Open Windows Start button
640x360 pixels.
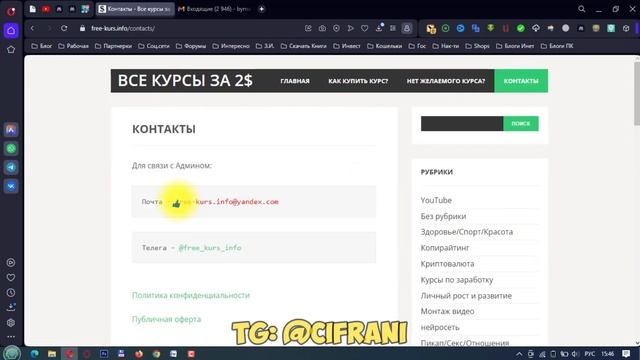[12, 353]
